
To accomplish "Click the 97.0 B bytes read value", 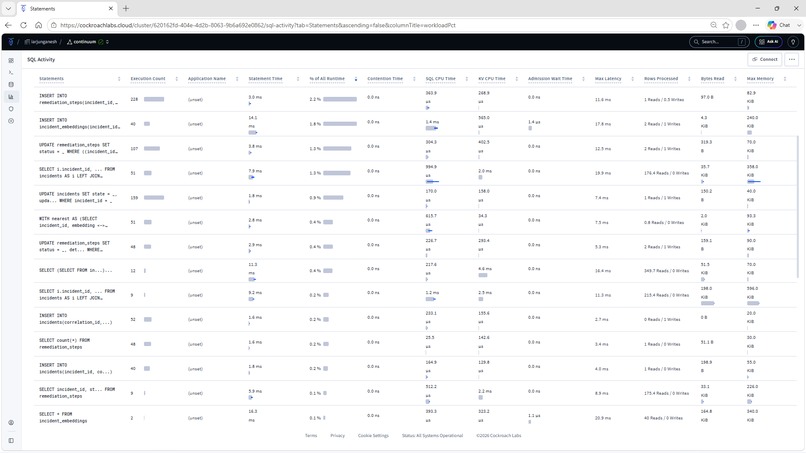I will pyautogui.click(x=707, y=97).
